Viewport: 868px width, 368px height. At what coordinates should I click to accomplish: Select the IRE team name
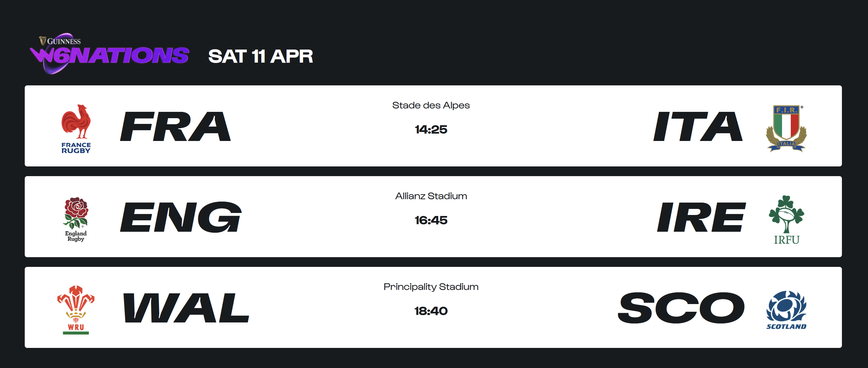[701, 217]
